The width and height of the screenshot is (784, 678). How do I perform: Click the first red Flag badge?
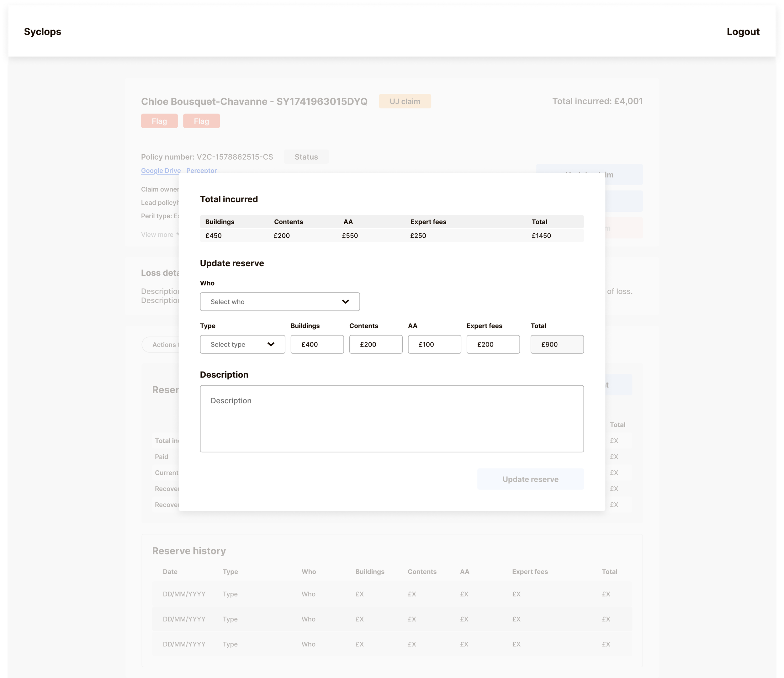pos(159,121)
